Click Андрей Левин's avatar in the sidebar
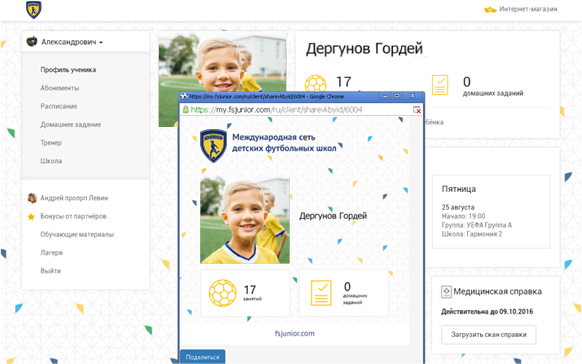The image size is (582, 364). point(32,198)
